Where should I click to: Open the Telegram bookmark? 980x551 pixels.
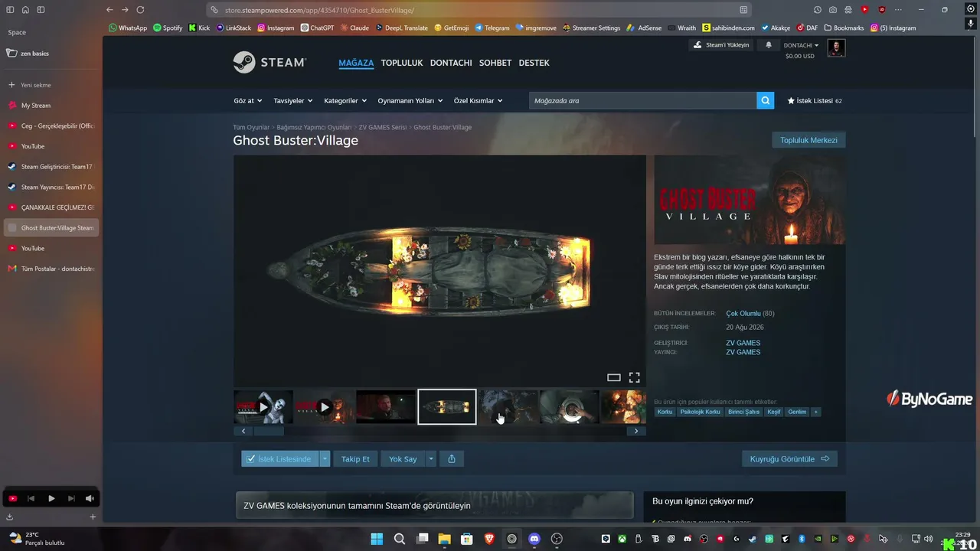492,28
